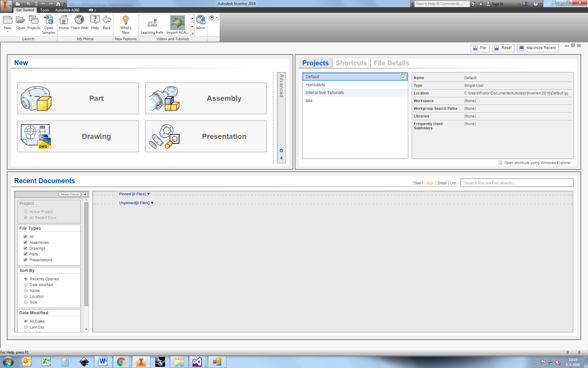588x368 pixels.
Task: Create a new Assembly file
Action: point(206,98)
